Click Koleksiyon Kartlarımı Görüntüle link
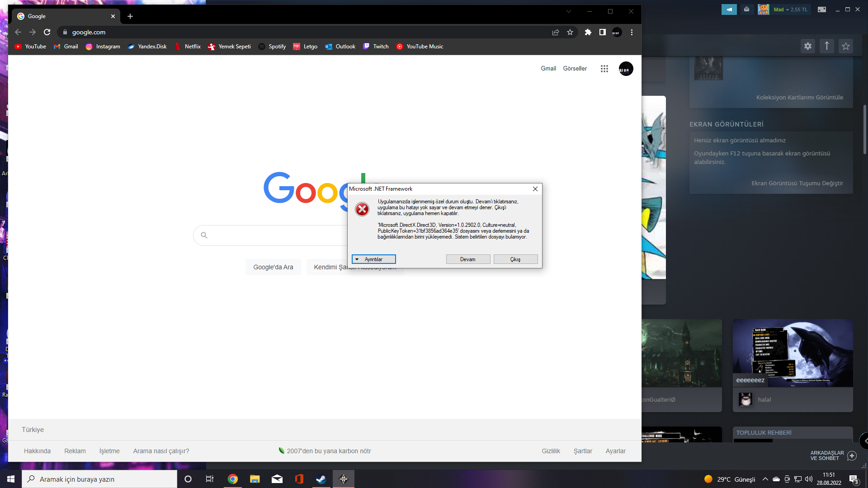The height and width of the screenshot is (488, 868). click(799, 98)
